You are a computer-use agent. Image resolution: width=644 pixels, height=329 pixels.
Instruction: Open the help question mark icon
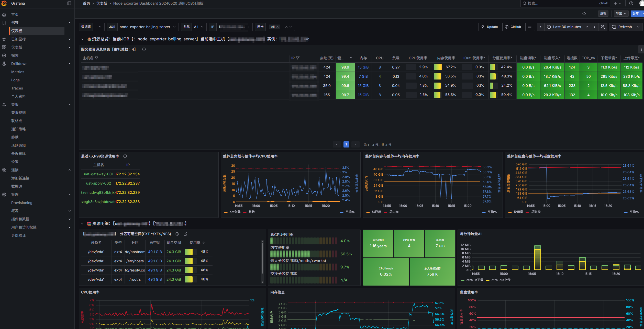631,3
